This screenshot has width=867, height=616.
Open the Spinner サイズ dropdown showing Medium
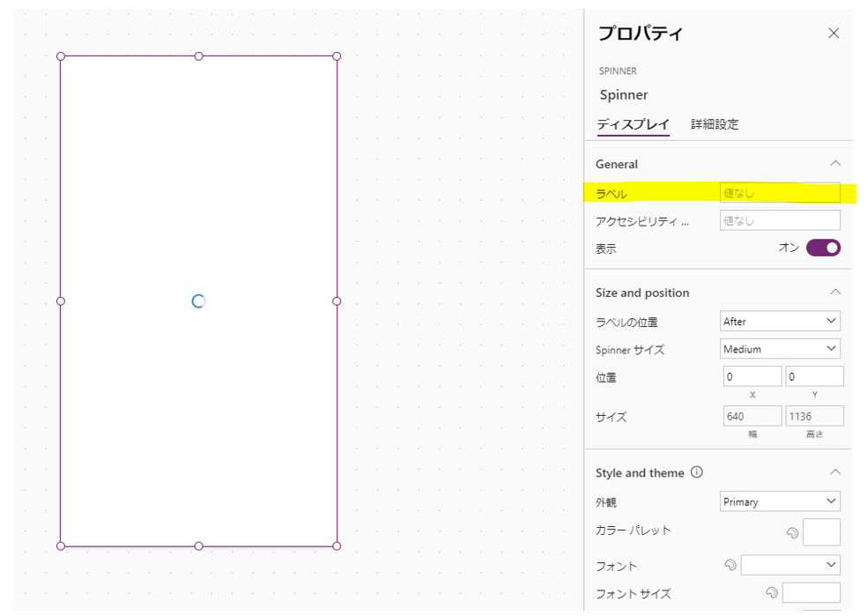[780, 349]
